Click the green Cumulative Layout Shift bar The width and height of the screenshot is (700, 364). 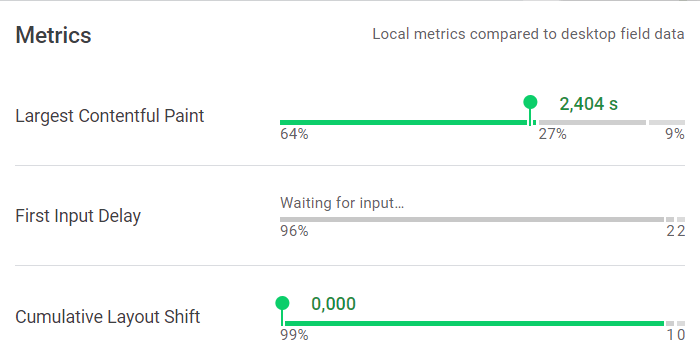[x=474, y=323]
